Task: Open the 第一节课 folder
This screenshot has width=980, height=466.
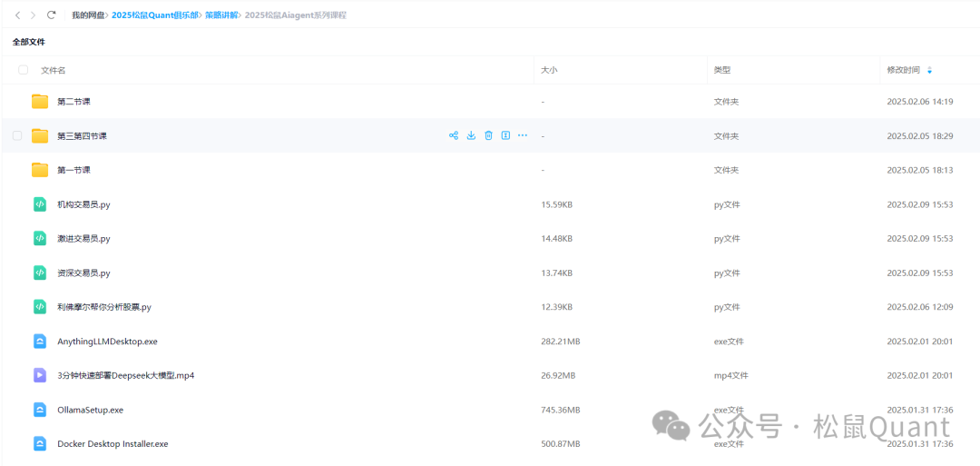Action: click(x=73, y=170)
